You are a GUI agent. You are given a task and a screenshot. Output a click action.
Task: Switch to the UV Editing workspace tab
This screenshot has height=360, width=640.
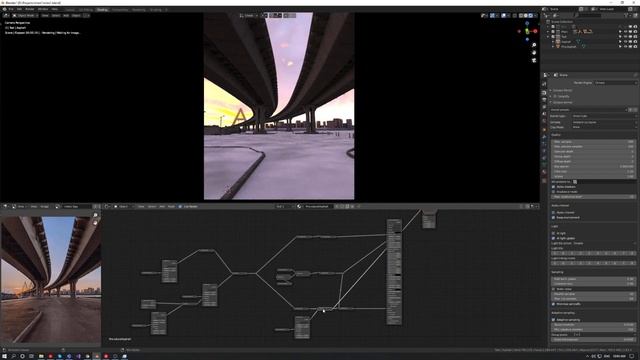click(x=86, y=9)
